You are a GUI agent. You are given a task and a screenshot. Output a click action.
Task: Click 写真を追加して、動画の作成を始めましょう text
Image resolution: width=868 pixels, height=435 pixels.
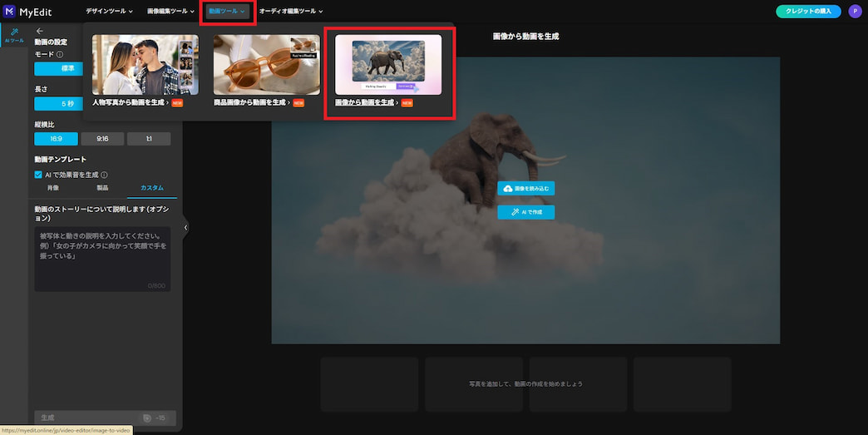click(x=526, y=384)
